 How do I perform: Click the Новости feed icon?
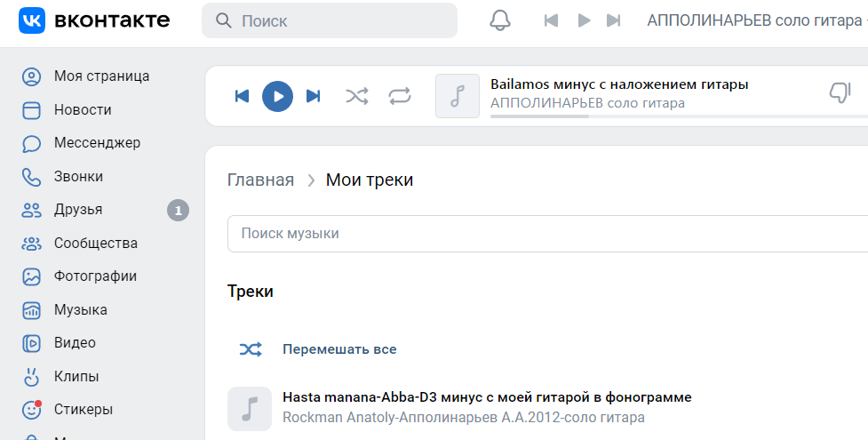point(32,110)
